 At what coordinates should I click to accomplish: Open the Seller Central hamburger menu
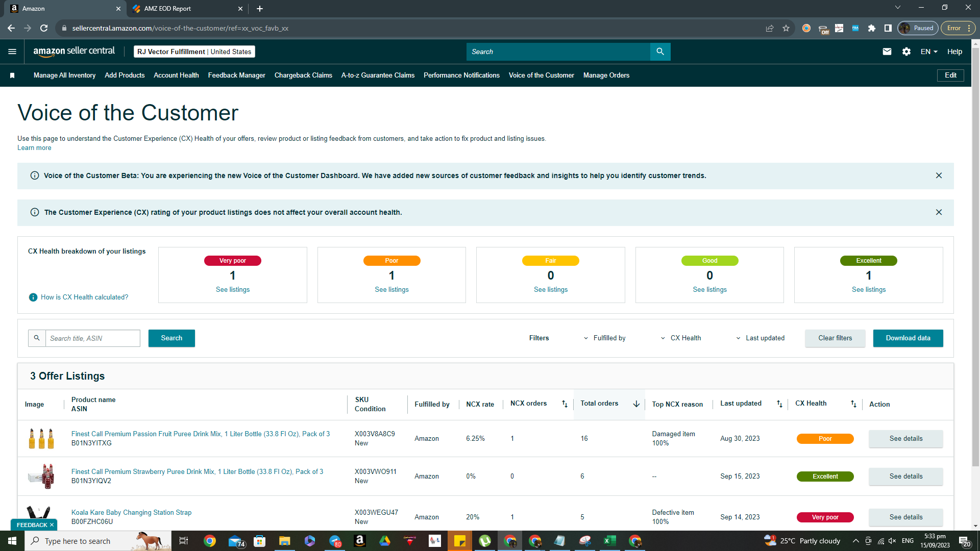pyautogui.click(x=12, y=52)
